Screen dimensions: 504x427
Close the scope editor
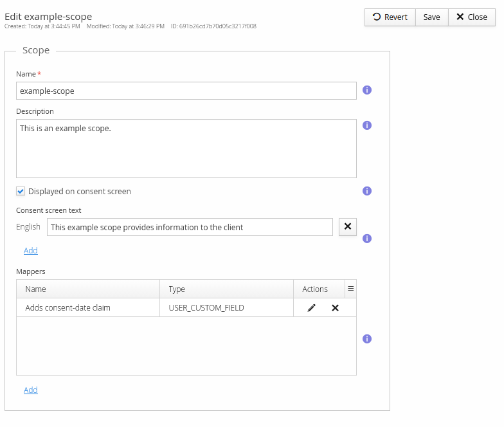472,17
